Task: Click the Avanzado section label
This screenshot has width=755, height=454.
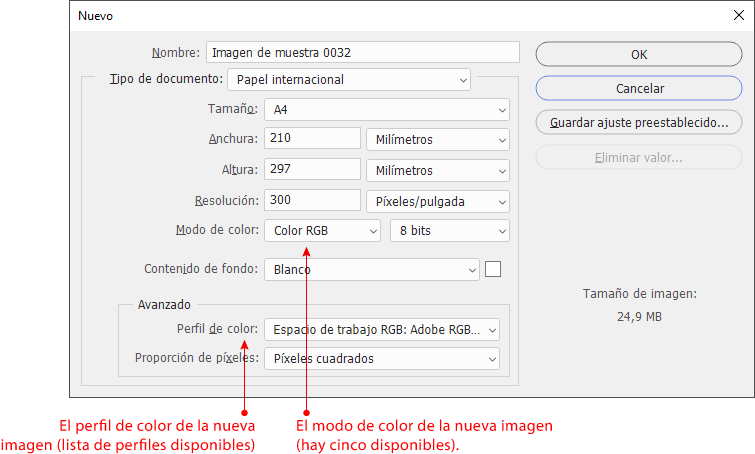Action: (164, 304)
